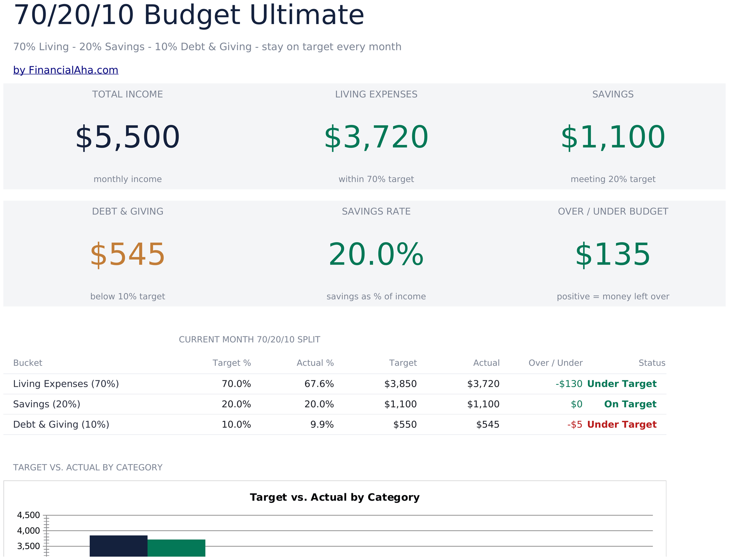Click the 'Actual %' column header
Image resolution: width=729 pixels, height=560 pixels.
coord(315,363)
